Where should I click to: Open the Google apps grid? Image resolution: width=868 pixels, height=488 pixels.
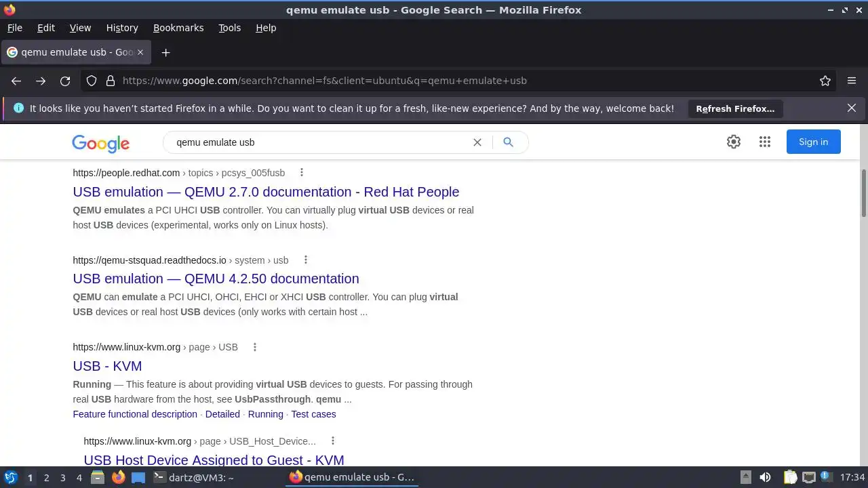coord(765,142)
